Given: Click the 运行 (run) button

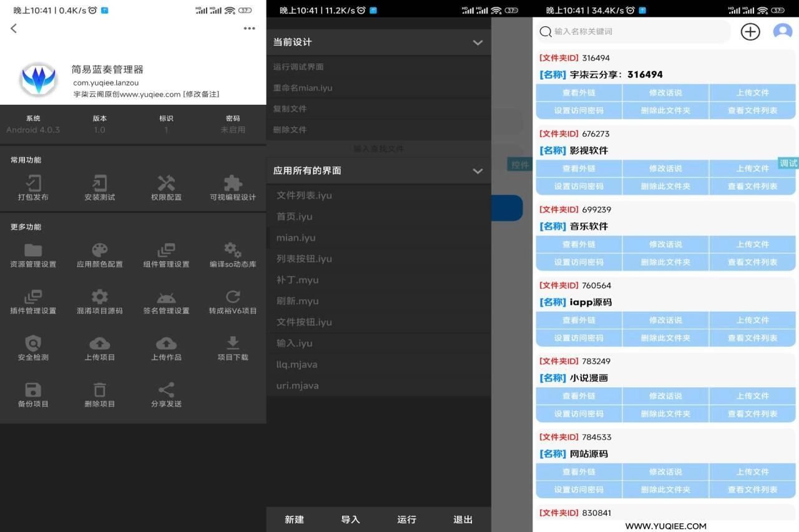Looking at the screenshot, I should click(x=406, y=519).
